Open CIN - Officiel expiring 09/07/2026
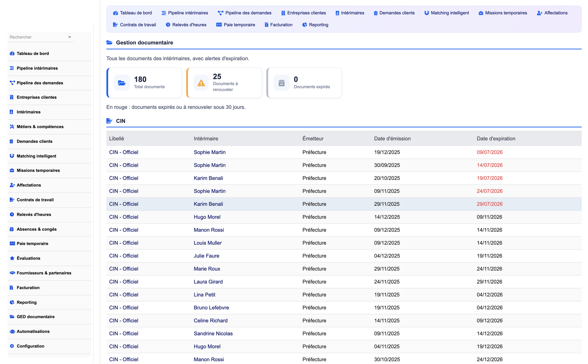Viewport: 588px width, 364px height. point(124,152)
